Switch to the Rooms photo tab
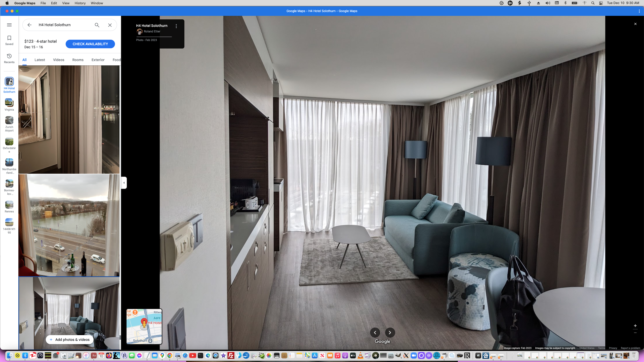The image size is (644, 362). pyautogui.click(x=77, y=60)
